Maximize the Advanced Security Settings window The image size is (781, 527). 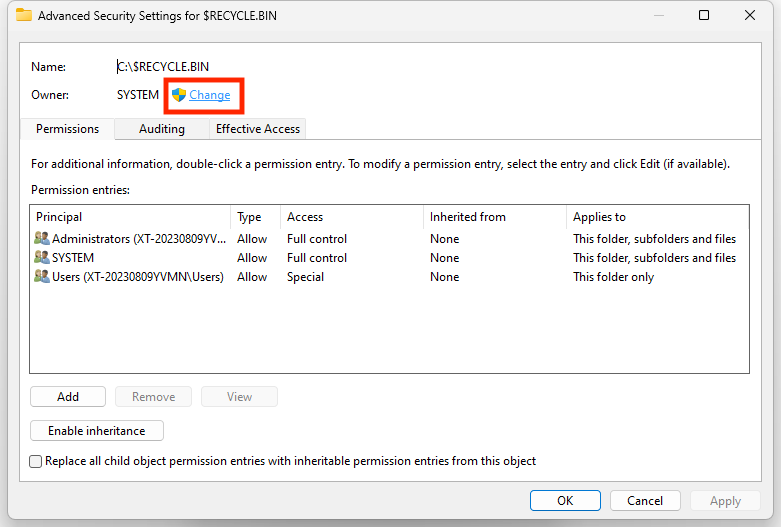[x=704, y=16]
